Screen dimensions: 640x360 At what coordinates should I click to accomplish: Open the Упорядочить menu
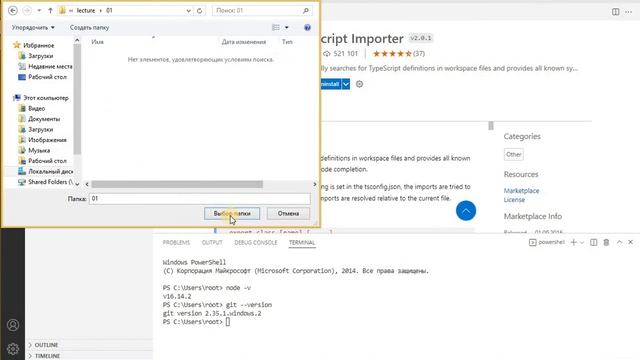[x=33, y=28]
